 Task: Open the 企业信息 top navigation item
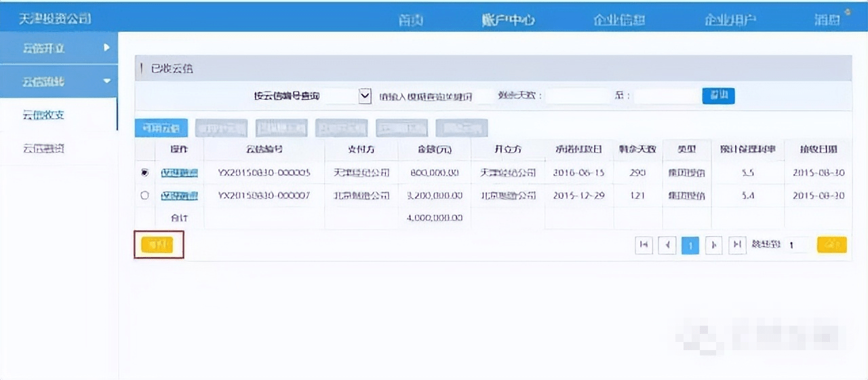pos(619,20)
